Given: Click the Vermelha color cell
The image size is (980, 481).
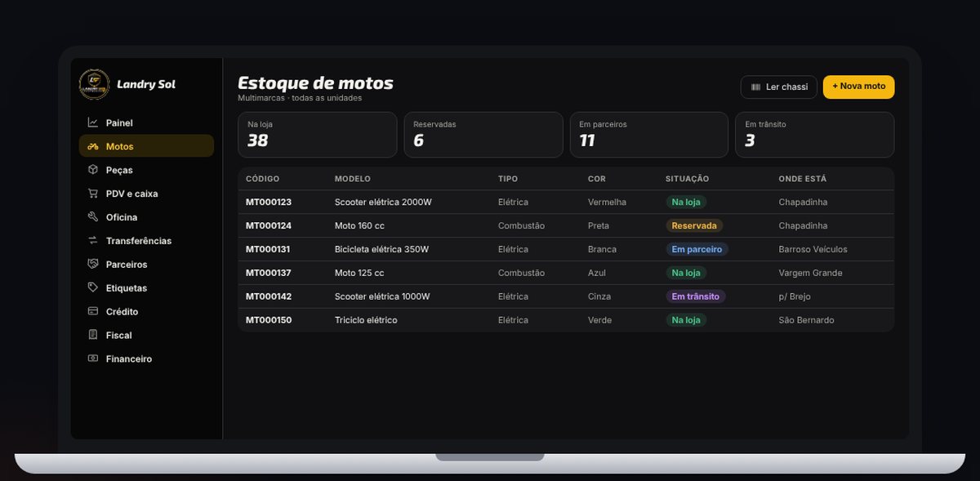Looking at the screenshot, I should [x=607, y=202].
